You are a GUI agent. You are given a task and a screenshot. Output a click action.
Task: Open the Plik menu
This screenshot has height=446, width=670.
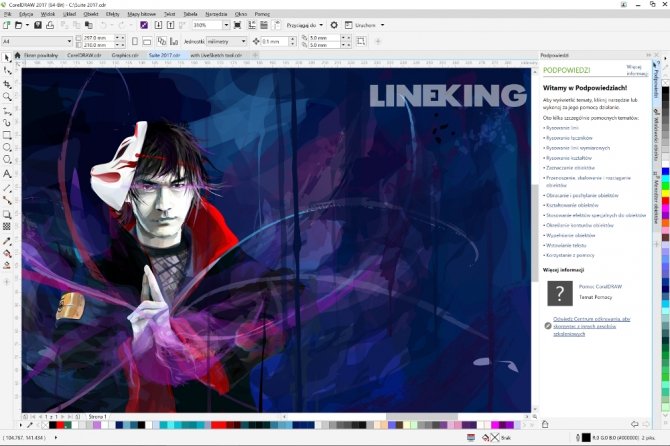pos(7,14)
